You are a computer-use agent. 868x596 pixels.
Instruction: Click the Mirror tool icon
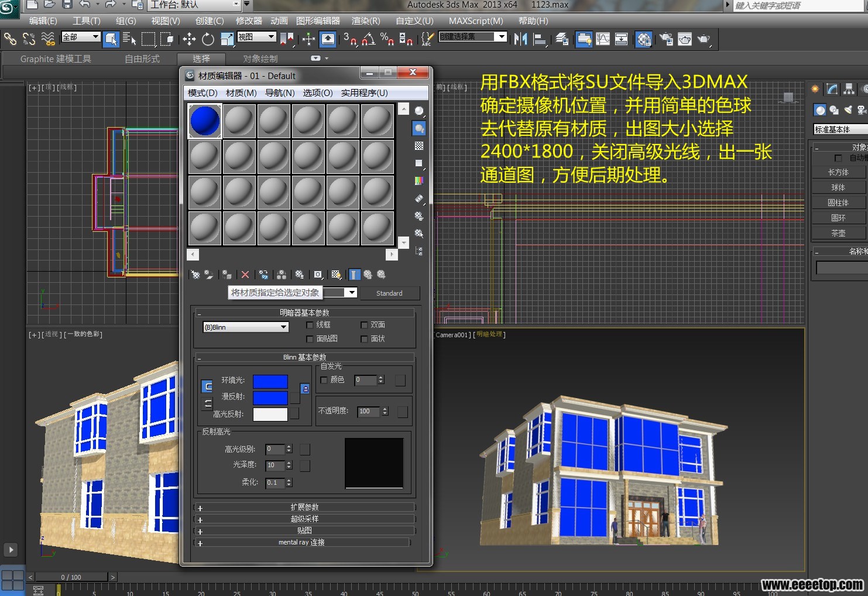point(520,39)
